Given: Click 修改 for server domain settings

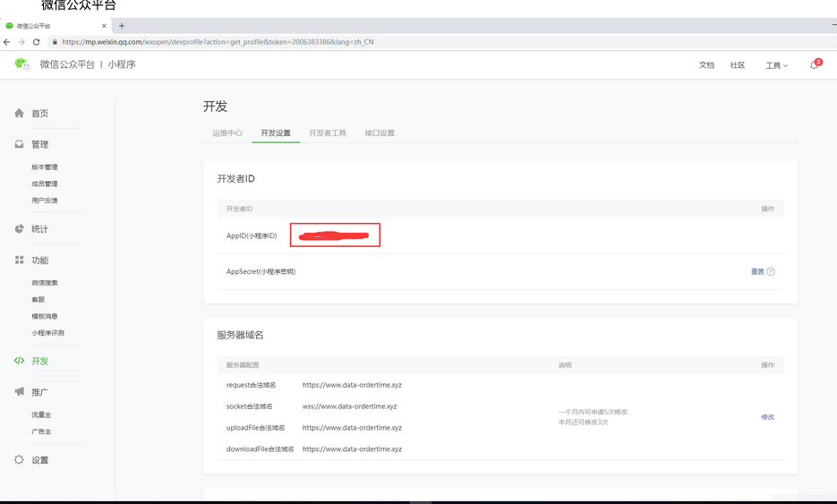Looking at the screenshot, I should [767, 417].
